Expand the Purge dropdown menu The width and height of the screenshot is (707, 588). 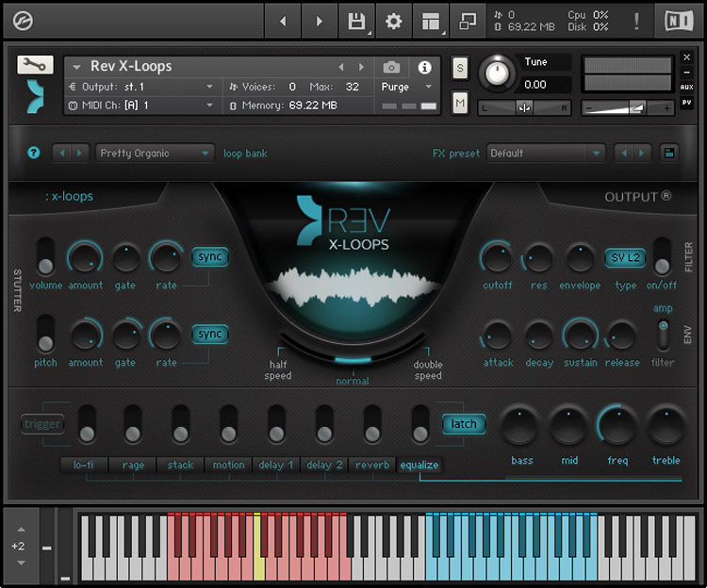click(406, 87)
